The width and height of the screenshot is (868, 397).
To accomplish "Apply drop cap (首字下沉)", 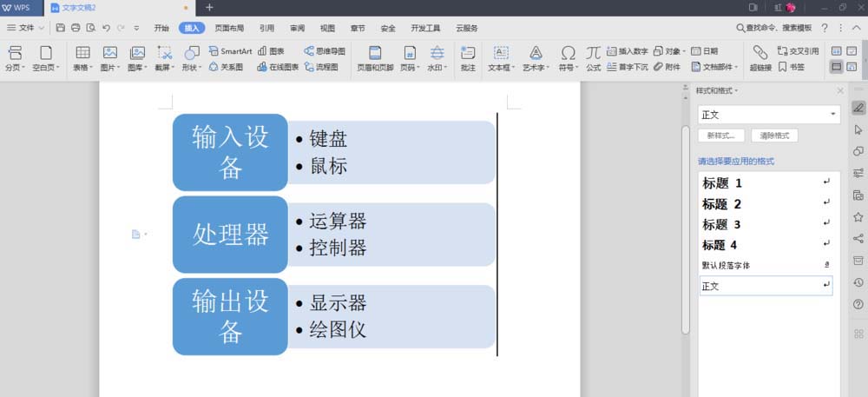I will [x=628, y=67].
